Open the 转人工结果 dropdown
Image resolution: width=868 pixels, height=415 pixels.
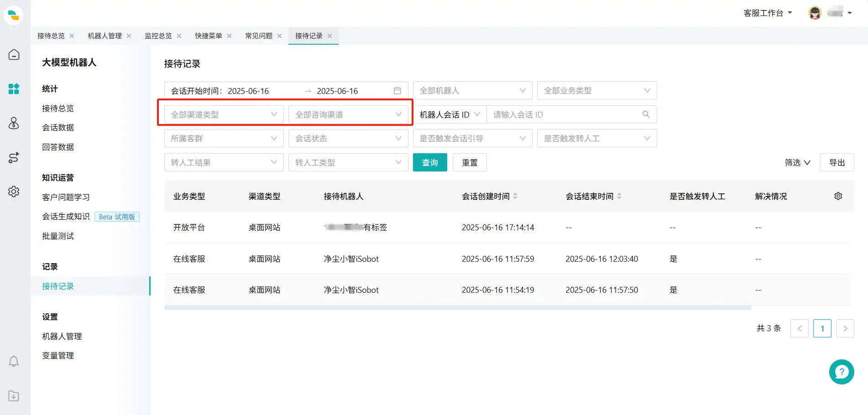point(224,162)
